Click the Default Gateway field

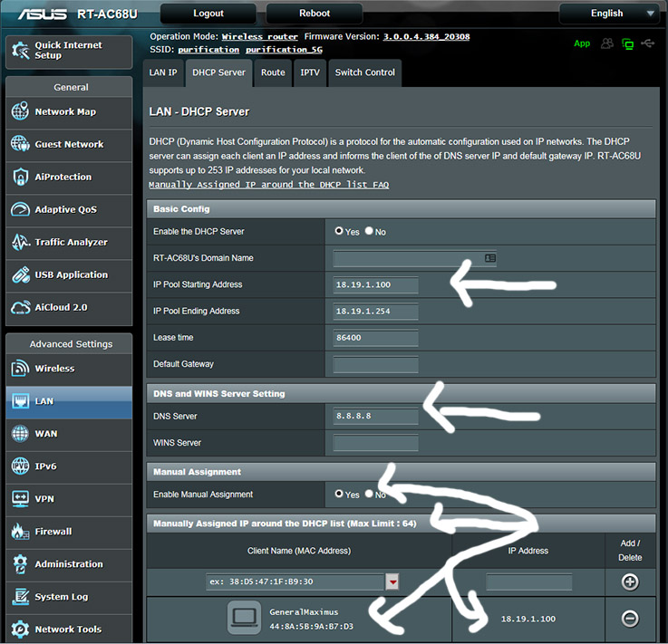[x=376, y=364]
